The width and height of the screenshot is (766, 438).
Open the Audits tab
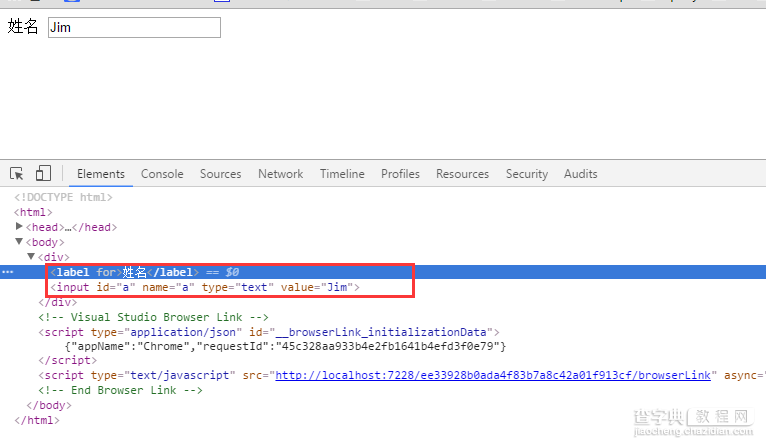[580, 174]
